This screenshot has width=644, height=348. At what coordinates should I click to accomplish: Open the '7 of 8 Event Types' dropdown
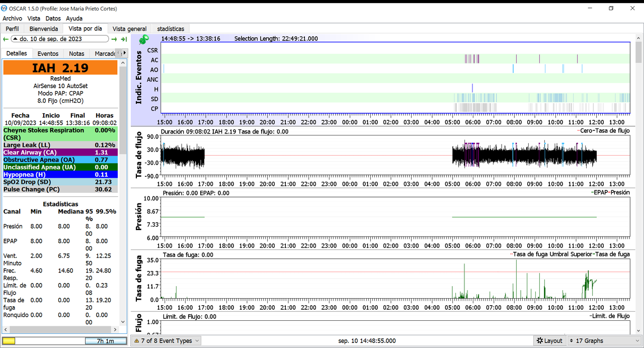pyautogui.click(x=166, y=341)
